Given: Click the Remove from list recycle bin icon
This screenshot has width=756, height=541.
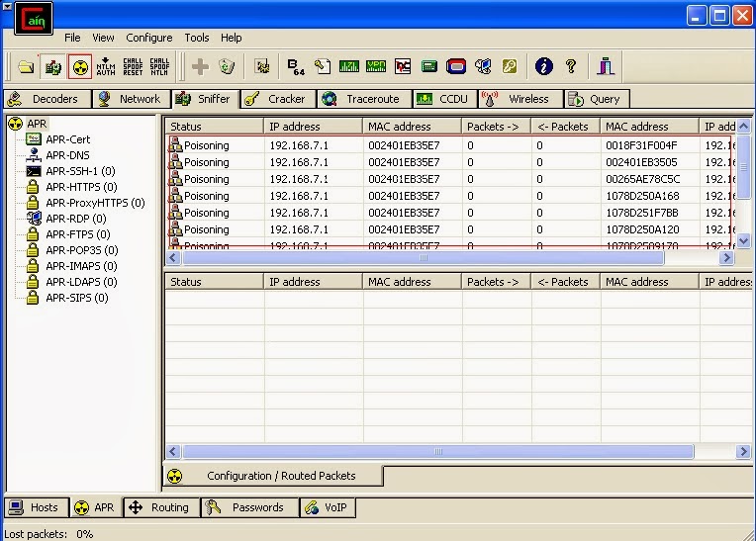Looking at the screenshot, I should click(x=227, y=66).
